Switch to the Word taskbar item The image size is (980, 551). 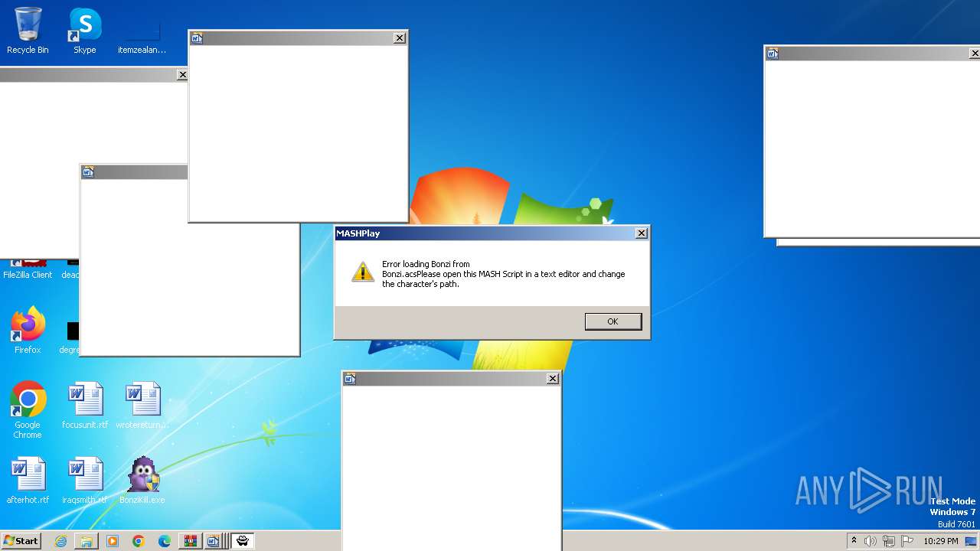214,541
